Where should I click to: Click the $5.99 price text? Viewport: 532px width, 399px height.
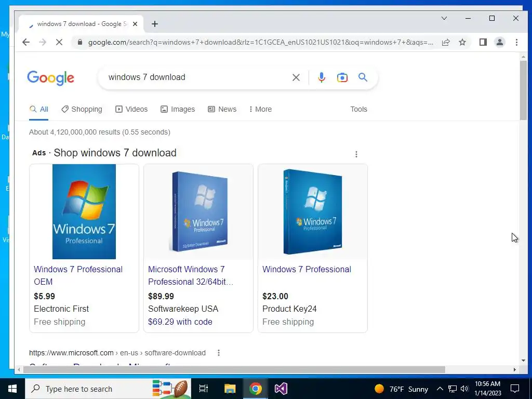[45, 296]
